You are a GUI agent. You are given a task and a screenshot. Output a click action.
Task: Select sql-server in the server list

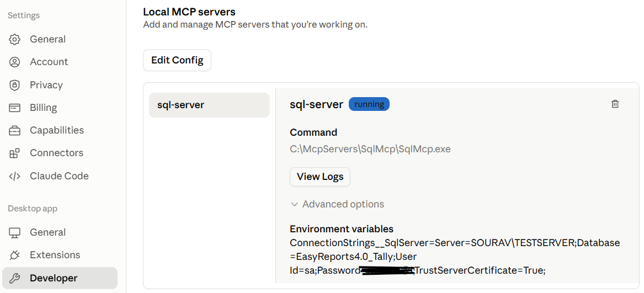point(209,105)
